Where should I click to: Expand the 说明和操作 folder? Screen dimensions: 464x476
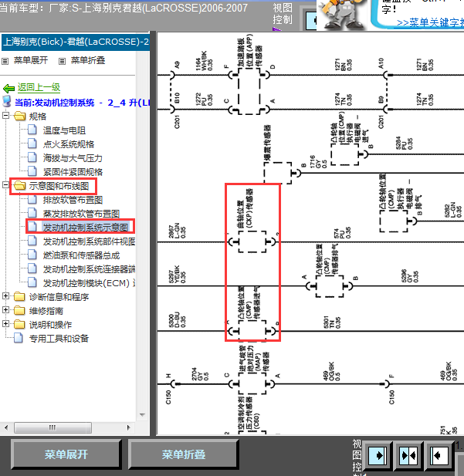[x=5, y=323]
